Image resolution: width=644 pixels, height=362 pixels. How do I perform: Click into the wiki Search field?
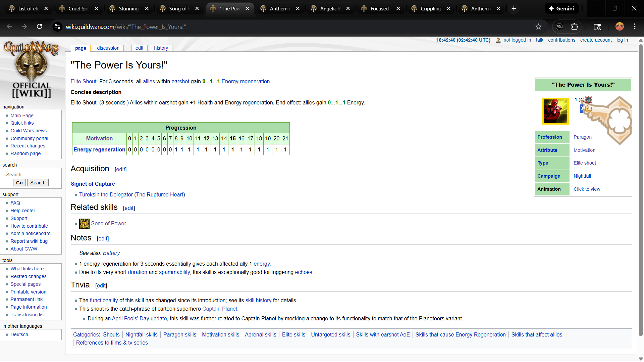pyautogui.click(x=31, y=175)
